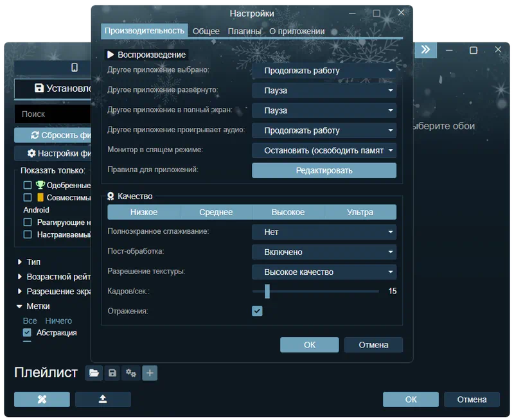Save playlist with the floppy disk icon
Image resolution: width=514 pixels, height=420 pixels.
(x=112, y=373)
